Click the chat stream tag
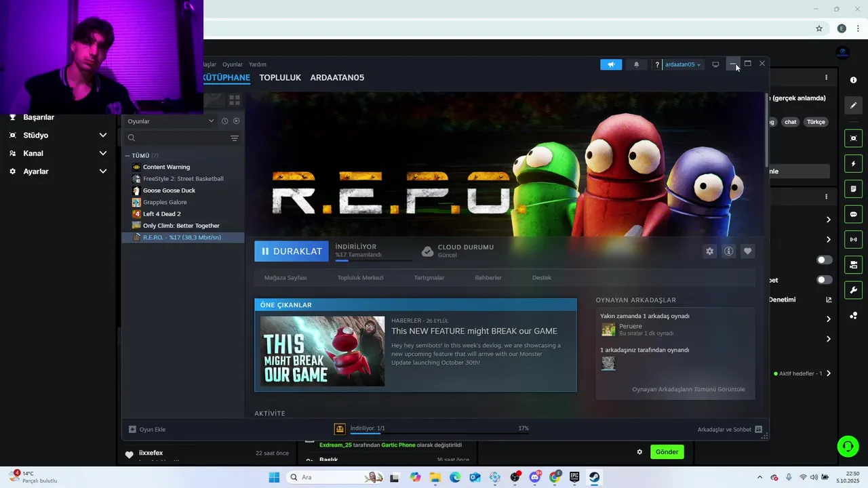Viewport: 868px width, 488px height. pos(791,122)
